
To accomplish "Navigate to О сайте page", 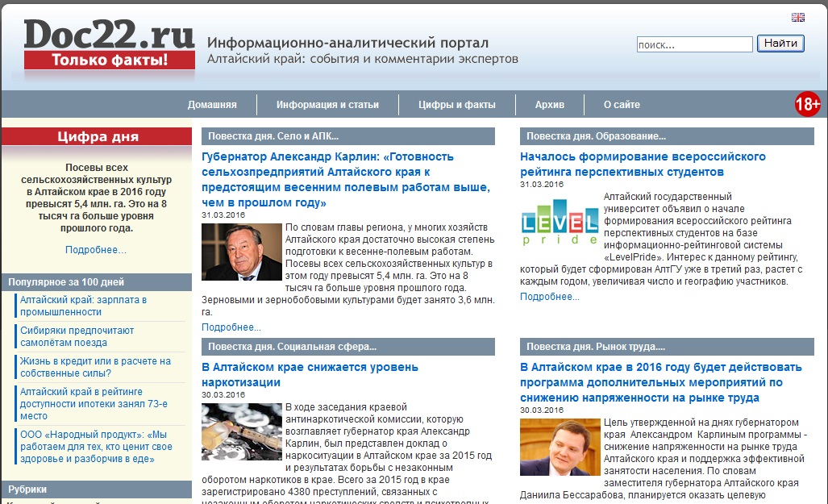I will [622, 105].
